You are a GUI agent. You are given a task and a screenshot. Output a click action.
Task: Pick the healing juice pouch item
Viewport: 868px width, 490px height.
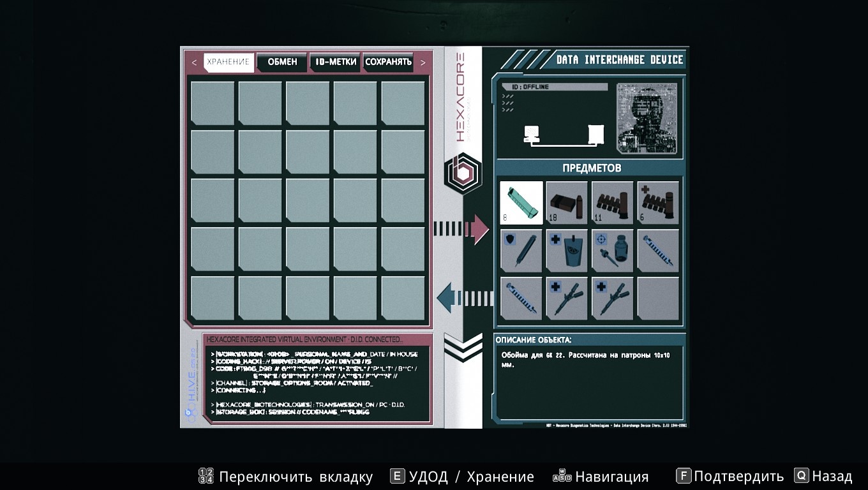[567, 251]
